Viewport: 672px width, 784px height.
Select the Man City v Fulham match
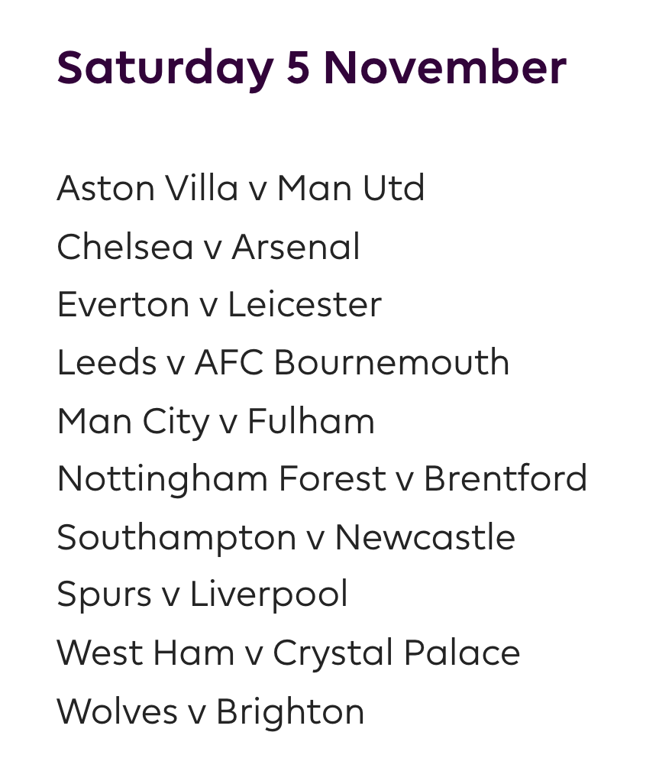(x=215, y=421)
